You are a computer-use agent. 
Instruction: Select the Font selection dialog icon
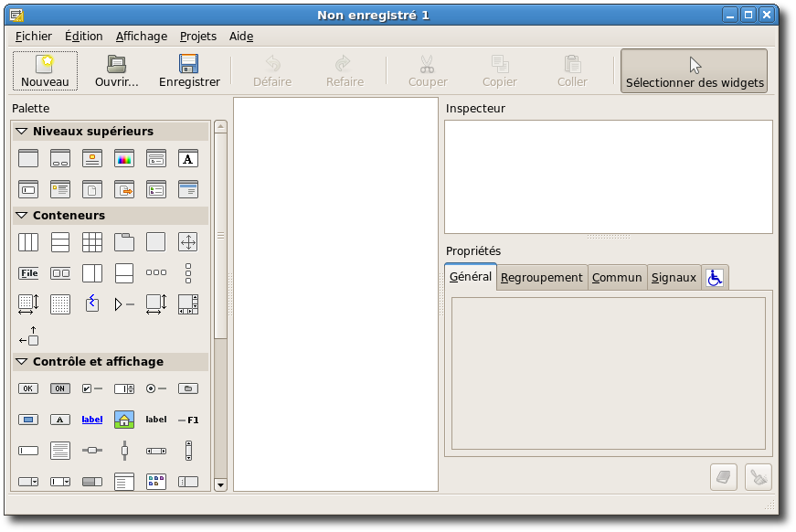pyautogui.click(x=188, y=158)
